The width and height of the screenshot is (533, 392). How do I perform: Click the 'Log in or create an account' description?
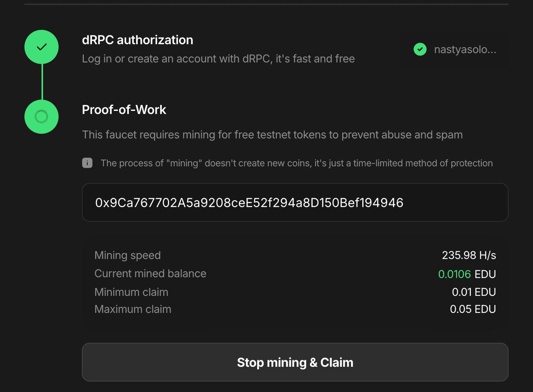(x=218, y=59)
